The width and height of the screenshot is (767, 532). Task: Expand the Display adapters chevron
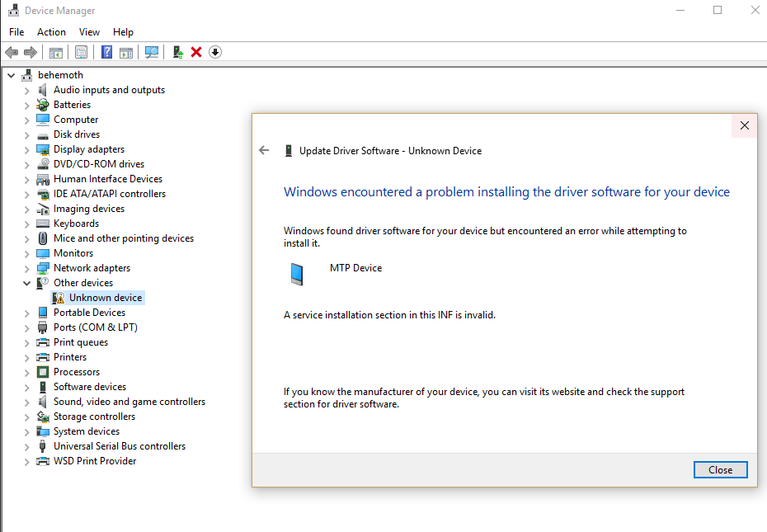27,150
